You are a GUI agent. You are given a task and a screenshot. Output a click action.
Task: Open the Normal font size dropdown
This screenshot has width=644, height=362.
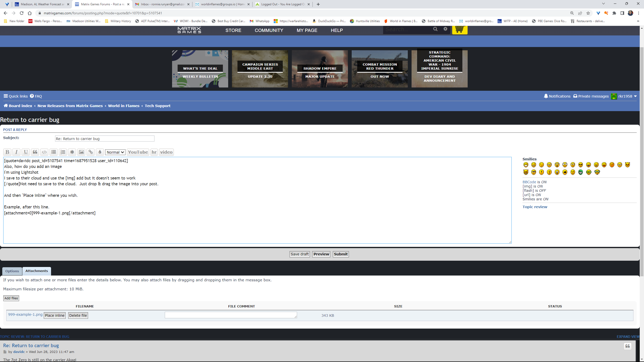pos(115,152)
